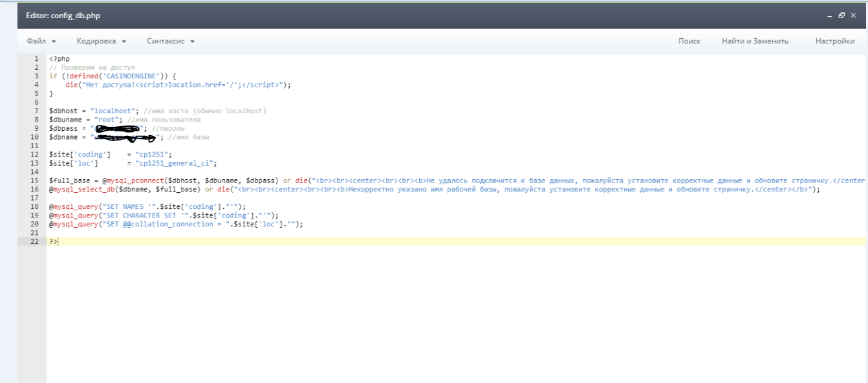The height and width of the screenshot is (383, 868).
Task: Click the dropdown arrow next to Синтаксис
Action: pyautogui.click(x=192, y=41)
